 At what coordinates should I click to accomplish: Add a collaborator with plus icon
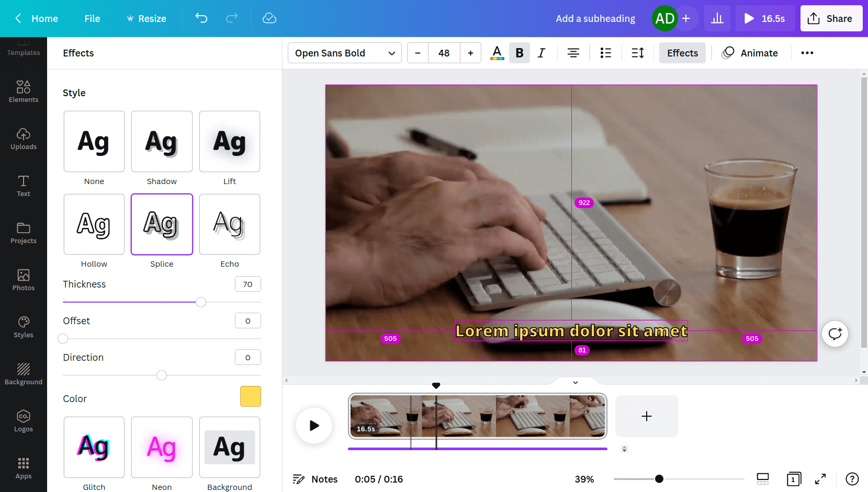coord(686,19)
